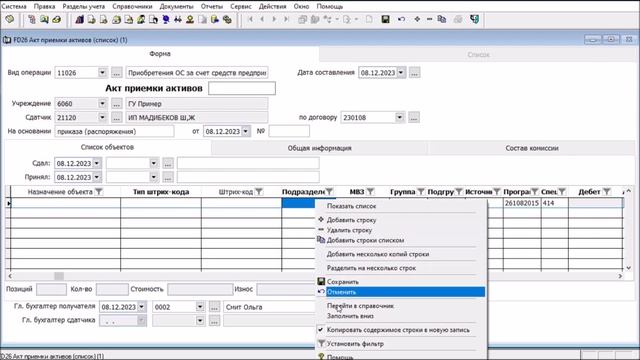Open the На основании от date dropdown
The height and width of the screenshot is (360, 640).
246,131
